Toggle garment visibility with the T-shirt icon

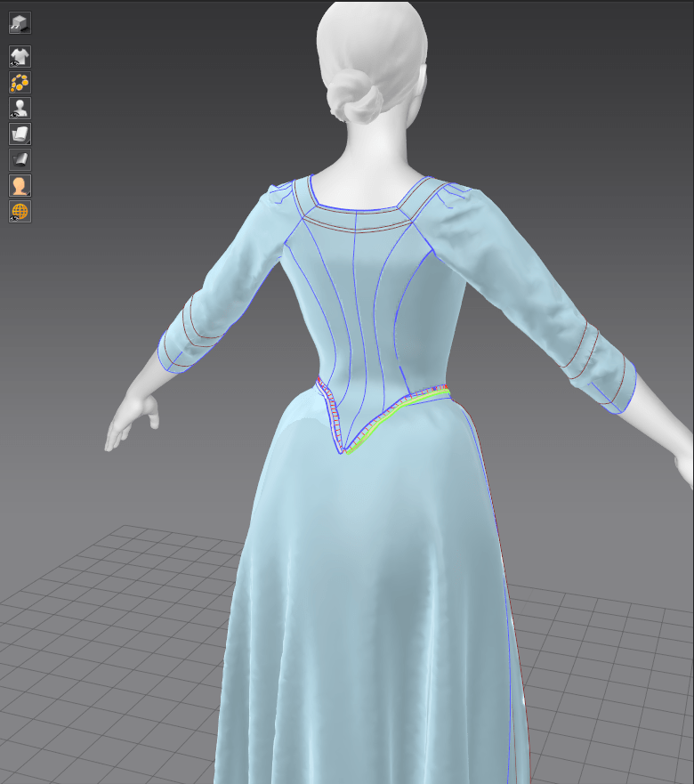coord(20,57)
